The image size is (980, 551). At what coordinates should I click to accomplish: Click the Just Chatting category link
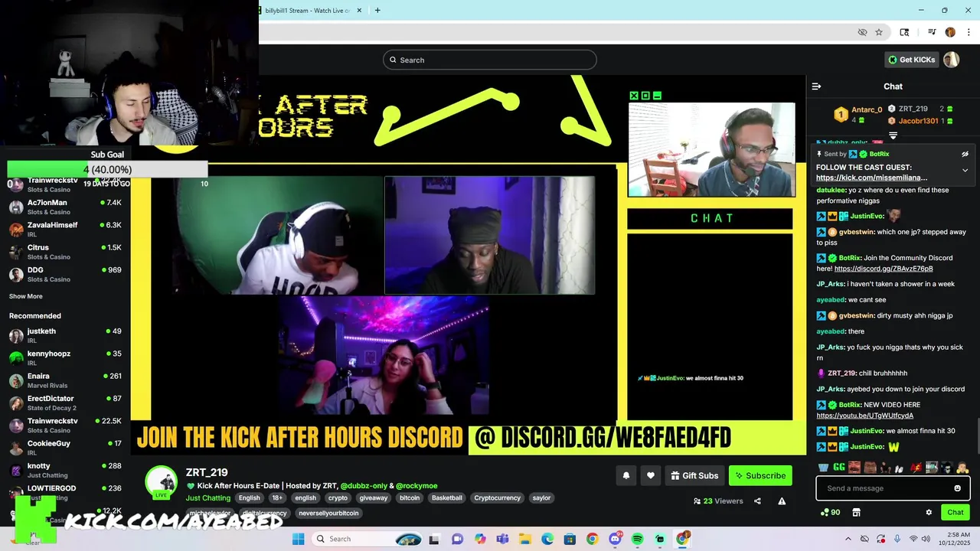point(207,497)
